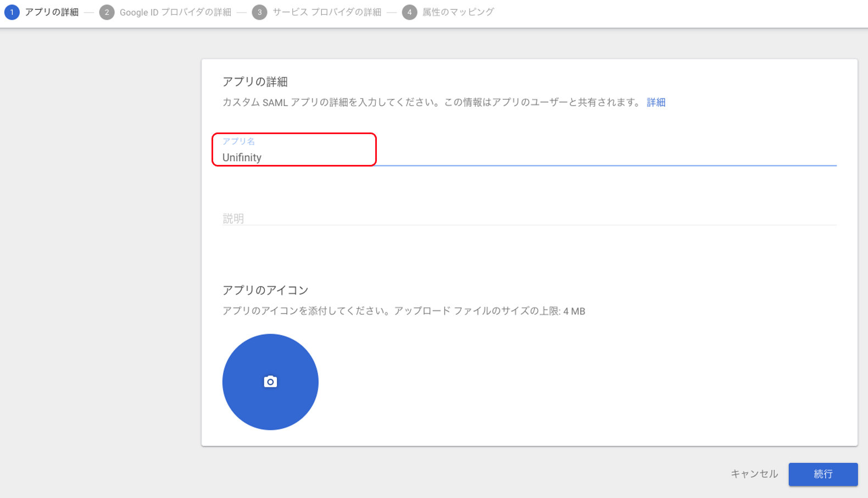Click the step 2 number circle

[x=107, y=12]
